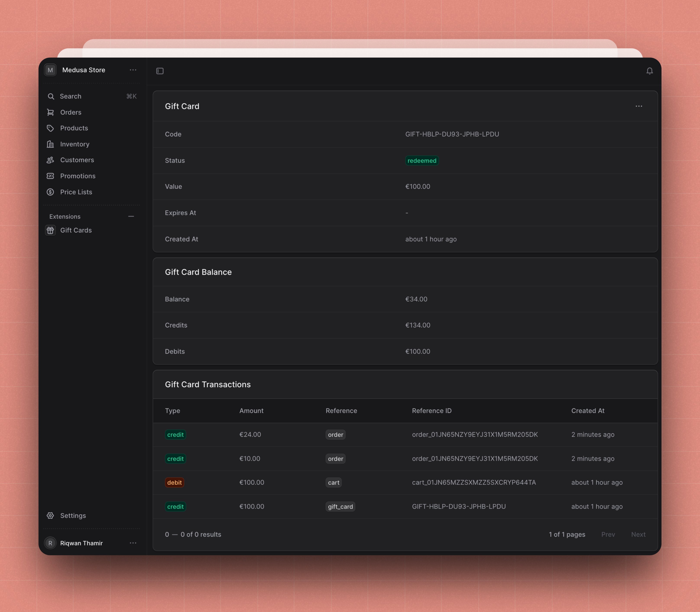Click the Medusa Store 'M' avatar icon
This screenshot has width=700, height=612.
(x=50, y=70)
